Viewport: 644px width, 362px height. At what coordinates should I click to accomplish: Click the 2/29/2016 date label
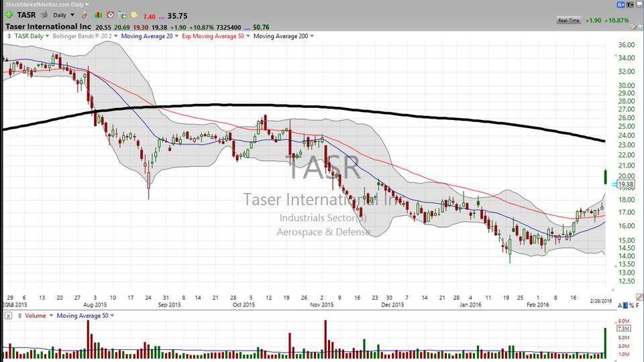(x=601, y=301)
